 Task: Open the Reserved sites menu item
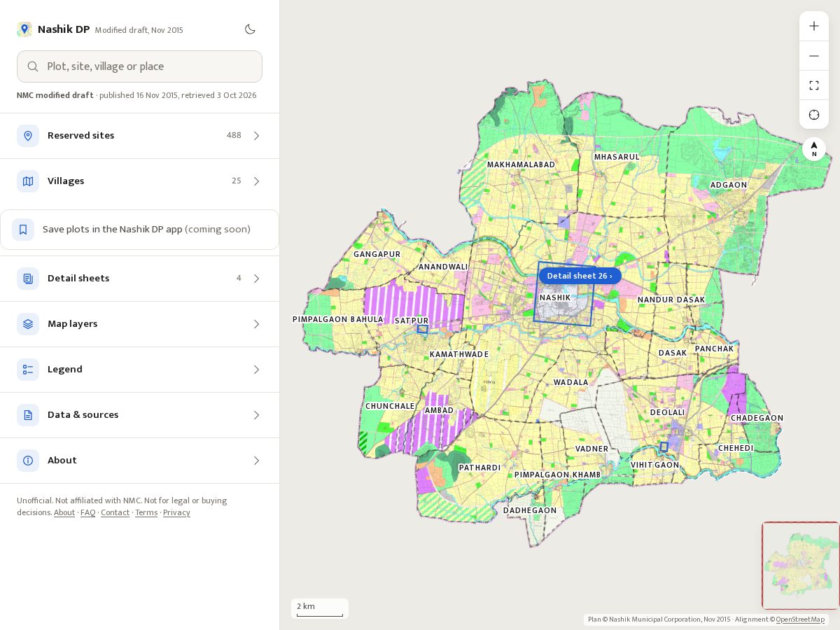tap(139, 136)
